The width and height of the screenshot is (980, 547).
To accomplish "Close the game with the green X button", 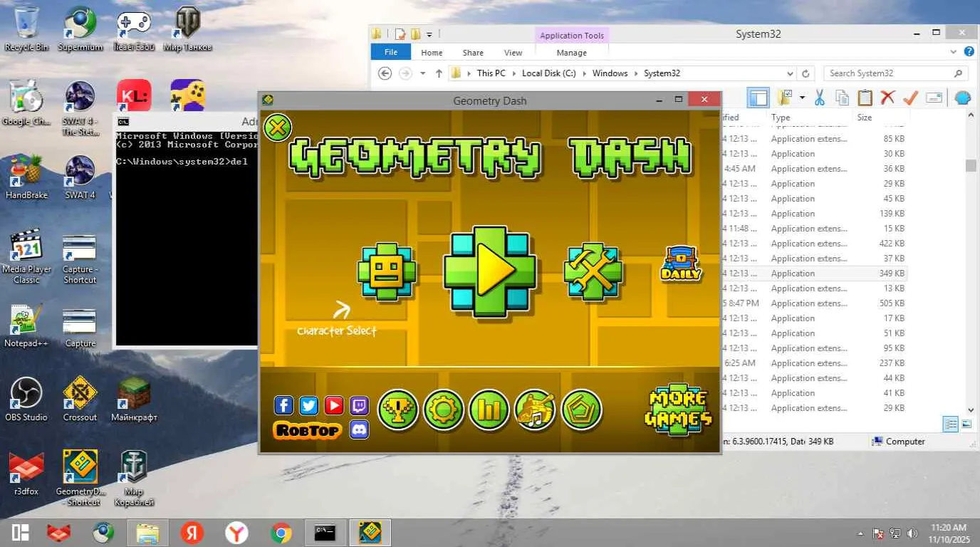I will pyautogui.click(x=278, y=128).
